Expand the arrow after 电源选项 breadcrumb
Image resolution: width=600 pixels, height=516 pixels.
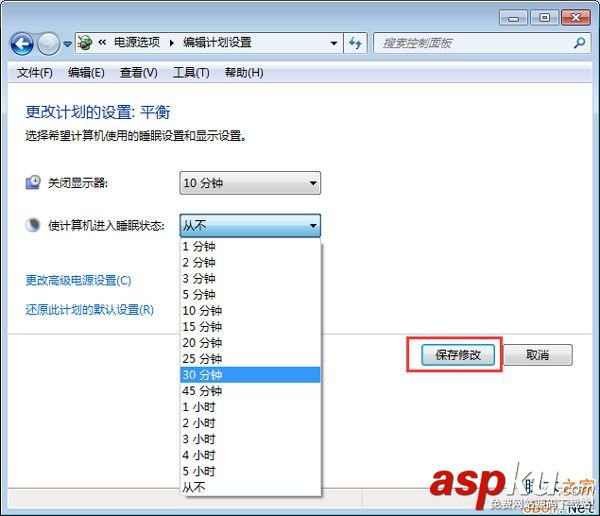(171, 43)
